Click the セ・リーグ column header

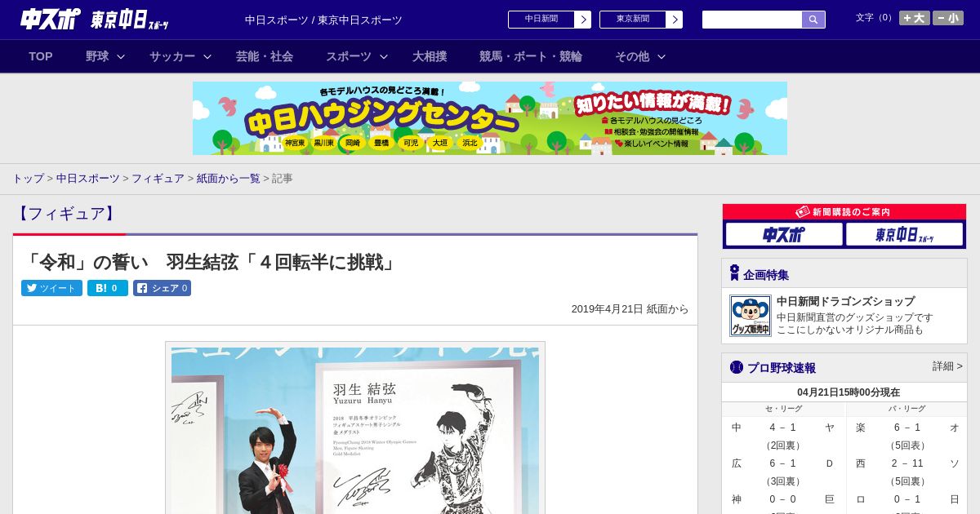click(783, 409)
